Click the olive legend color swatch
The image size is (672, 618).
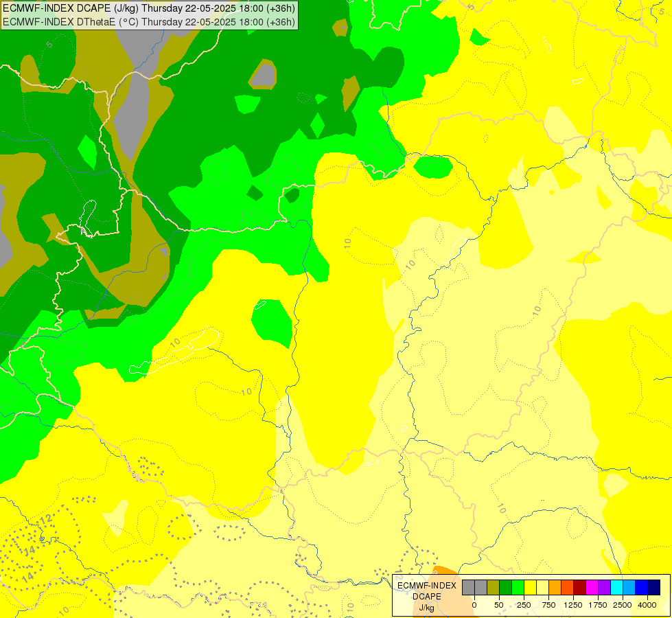(494, 588)
